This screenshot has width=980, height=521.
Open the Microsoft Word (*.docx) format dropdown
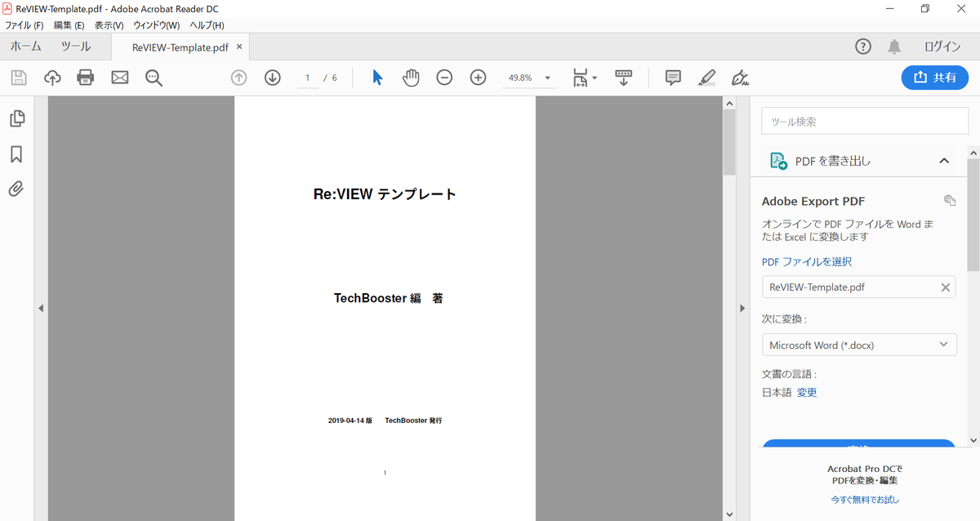coord(859,345)
